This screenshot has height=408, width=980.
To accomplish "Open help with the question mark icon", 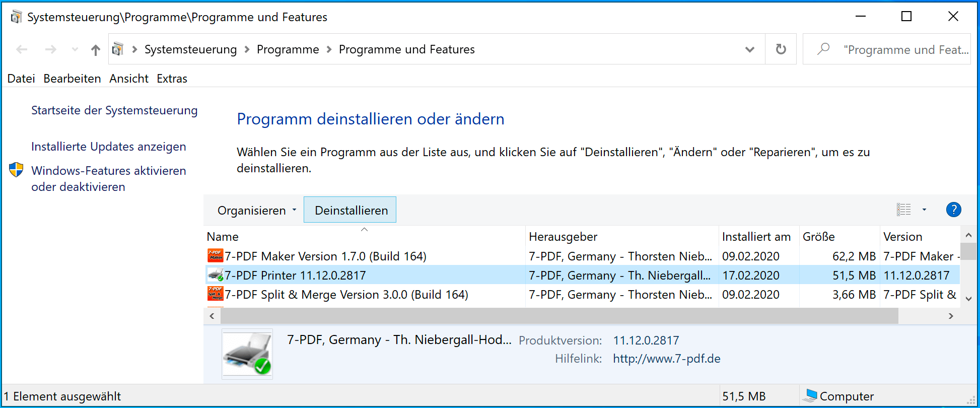I will [x=953, y=210].
